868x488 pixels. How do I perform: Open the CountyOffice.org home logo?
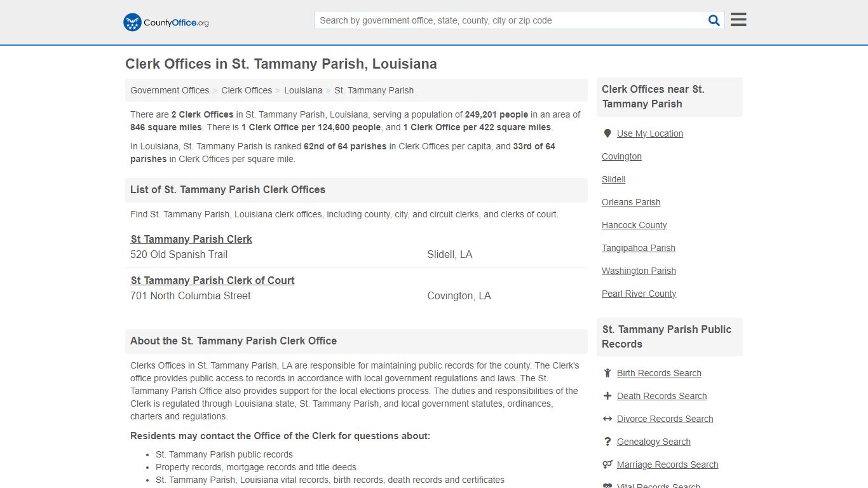pyautogui.click(x=166, y=22)
